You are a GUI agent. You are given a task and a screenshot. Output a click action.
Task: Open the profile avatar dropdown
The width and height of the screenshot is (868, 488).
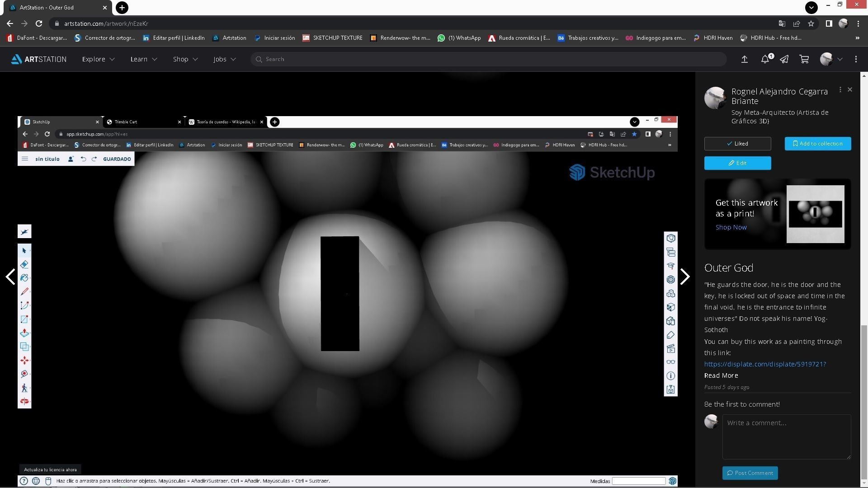pos(831,59)
